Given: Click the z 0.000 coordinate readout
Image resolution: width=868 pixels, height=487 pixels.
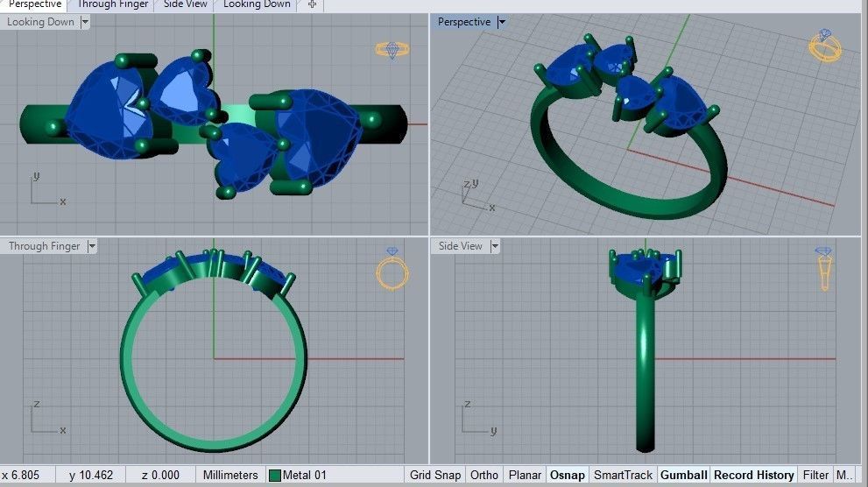Looking at the screenshot, I should (160, 475).
